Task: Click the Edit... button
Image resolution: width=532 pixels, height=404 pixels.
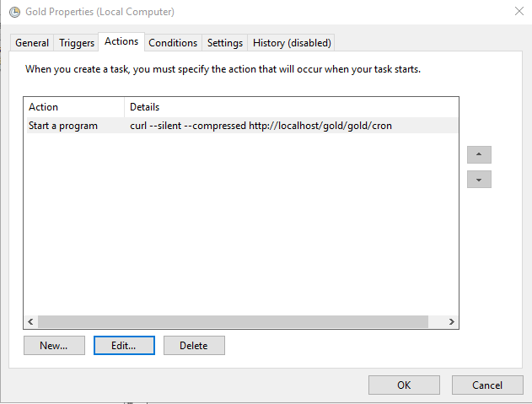Action: 124,345
